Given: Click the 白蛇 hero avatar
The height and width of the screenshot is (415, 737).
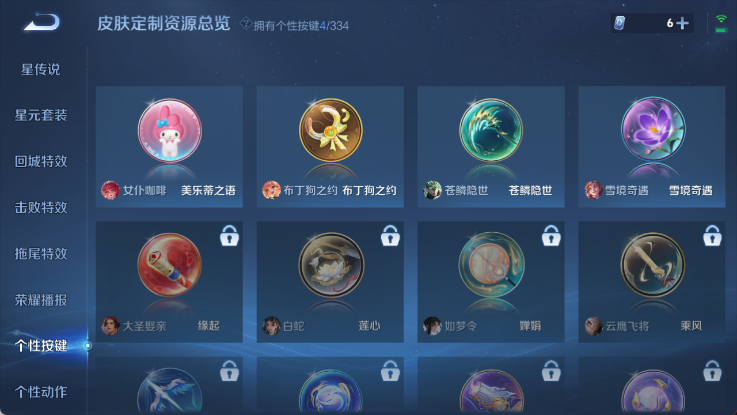Looking at the screenshot, I should click(271, 326).
